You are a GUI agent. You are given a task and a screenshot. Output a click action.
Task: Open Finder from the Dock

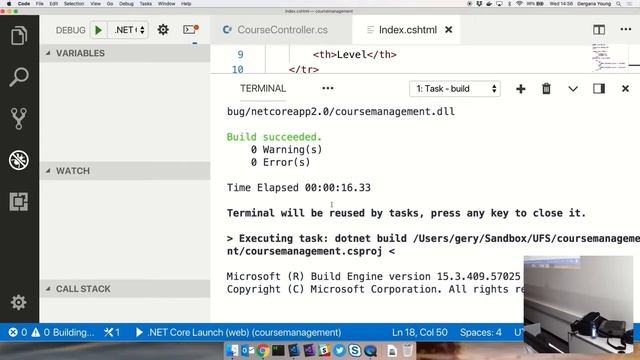[x=232, y=350]
